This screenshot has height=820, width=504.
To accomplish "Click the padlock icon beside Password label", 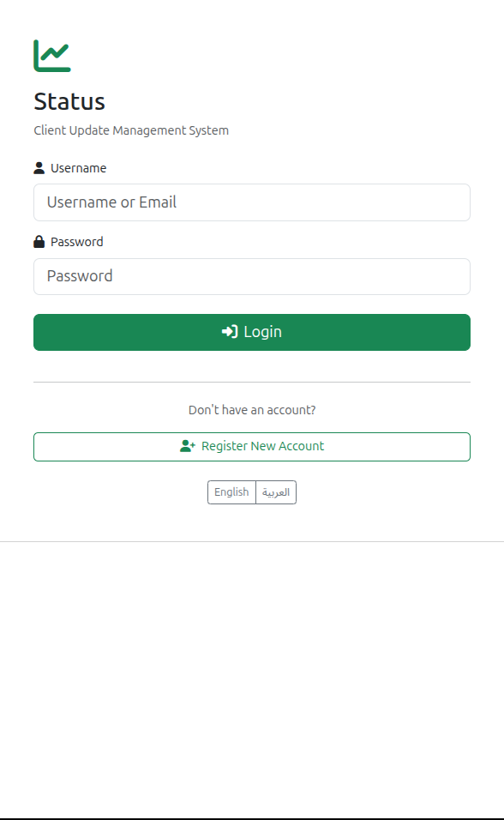I will [x=38, y=241].
